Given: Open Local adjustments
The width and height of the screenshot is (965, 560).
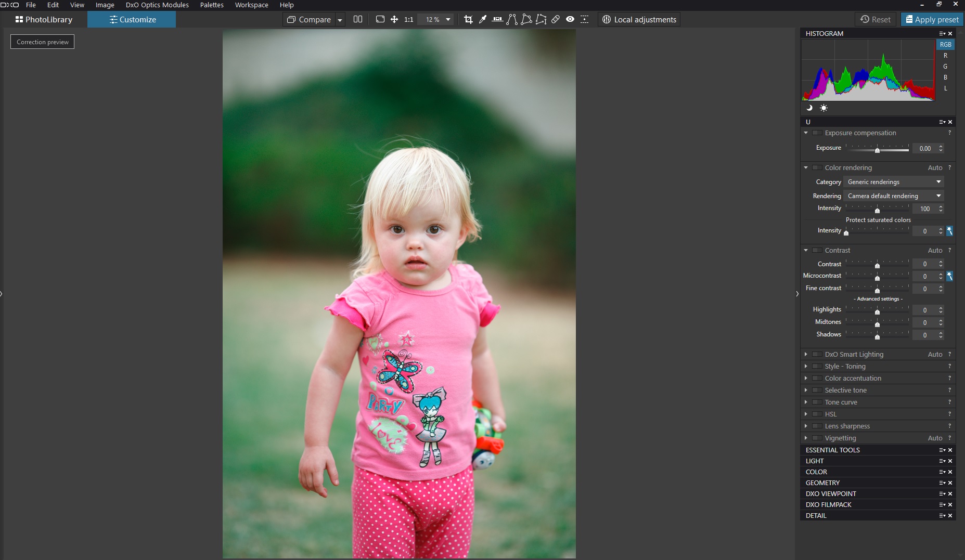Looking at the screenshot, I should point(639,19).
